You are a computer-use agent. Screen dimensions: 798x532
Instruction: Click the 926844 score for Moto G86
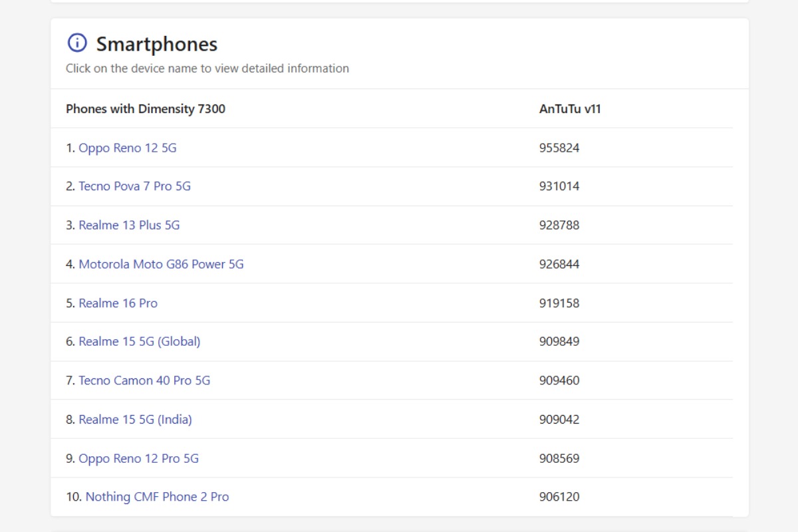(x=559, y=264)
